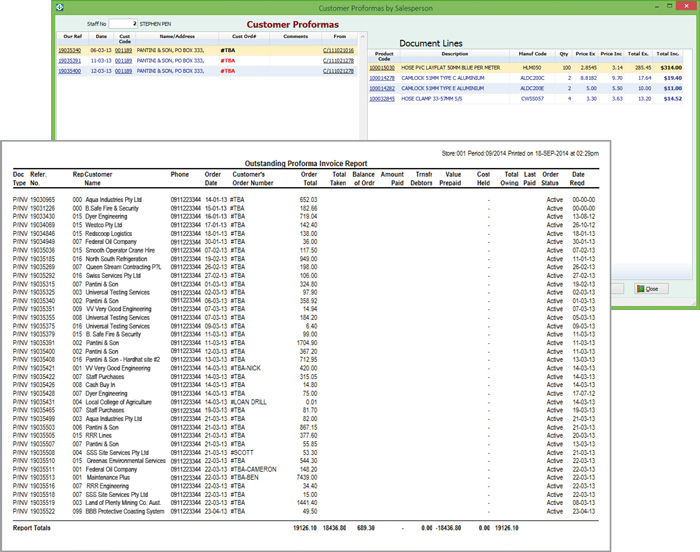This screenshot has width=700, height=552.
Task: Click report row 19035408 Pantini & Son - Hardhat site #2
Action: tap(304, 360)
